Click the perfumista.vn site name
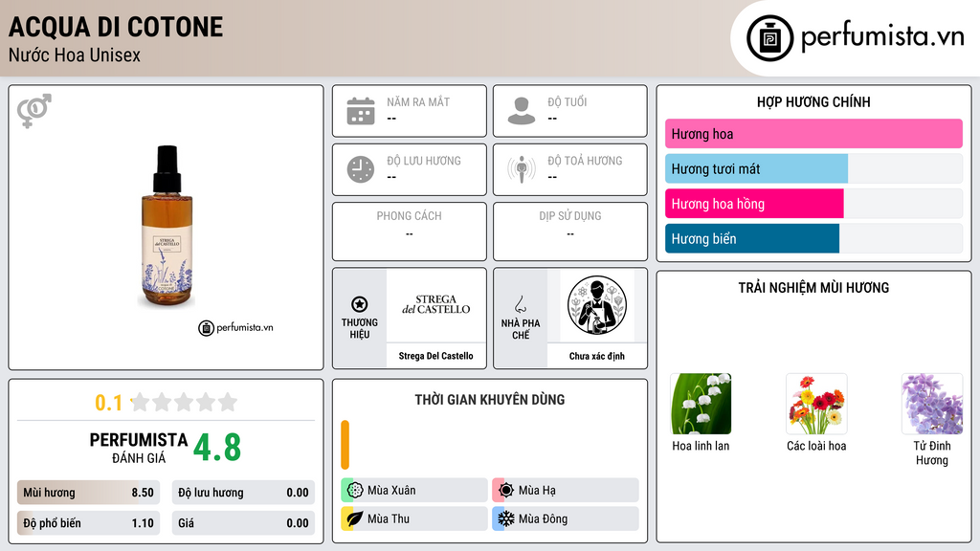The image size is (980, 551). pos(882,37)
